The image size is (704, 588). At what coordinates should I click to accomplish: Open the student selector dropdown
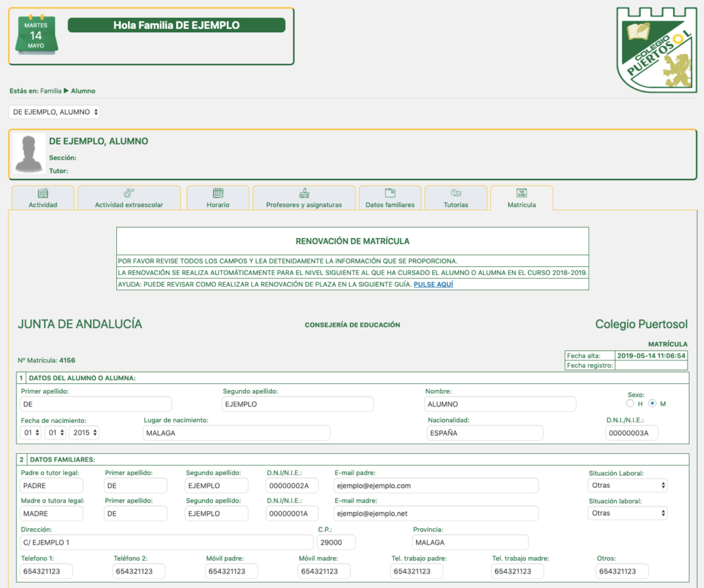55,111
